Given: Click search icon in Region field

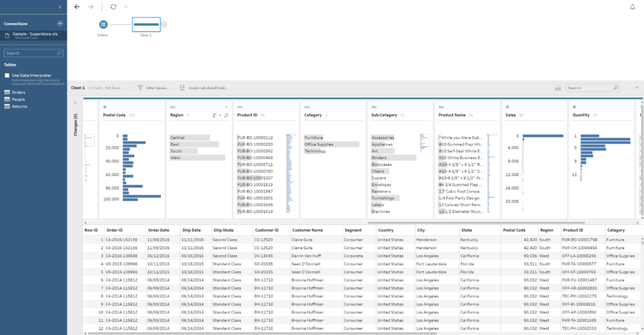Looking at the screenshot, I should [x=226, y=115].
